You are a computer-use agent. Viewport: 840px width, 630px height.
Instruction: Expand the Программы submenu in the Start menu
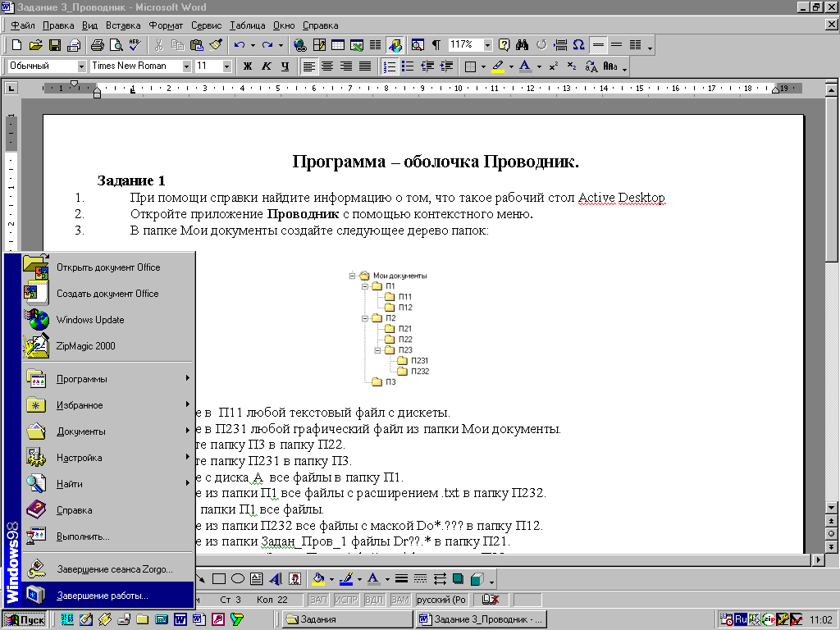pos(107,379)
